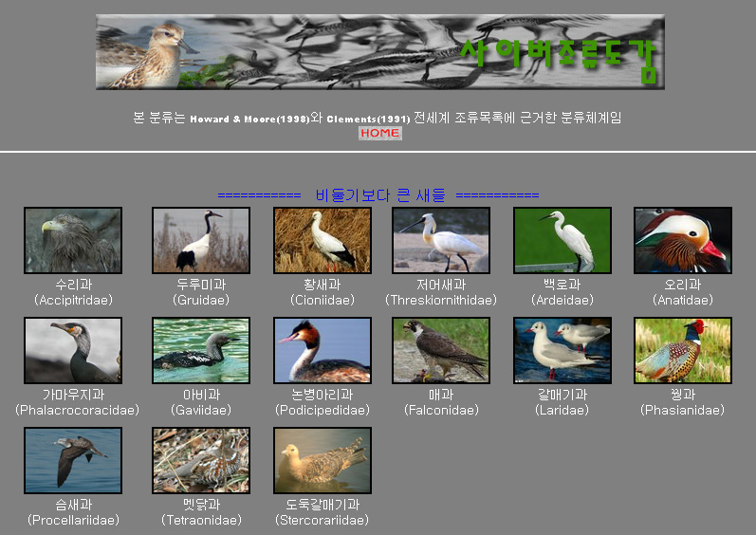756x535 pixels.
Task: Click the 아비과 (Gaviidae) caption
Action: (201, 402)
